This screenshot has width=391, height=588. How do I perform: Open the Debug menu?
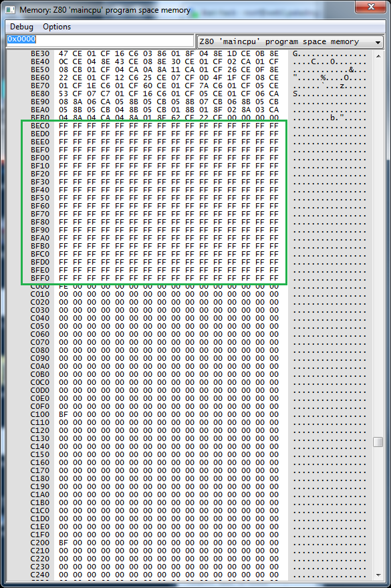point(21,27)
